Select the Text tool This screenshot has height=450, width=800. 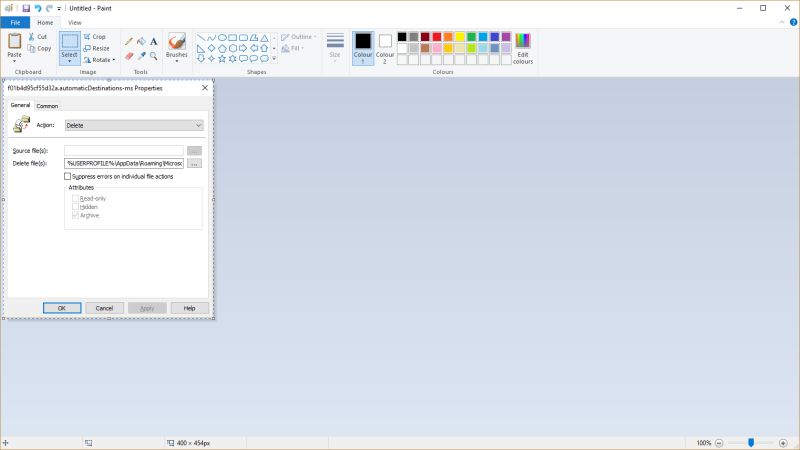[154, 42]
